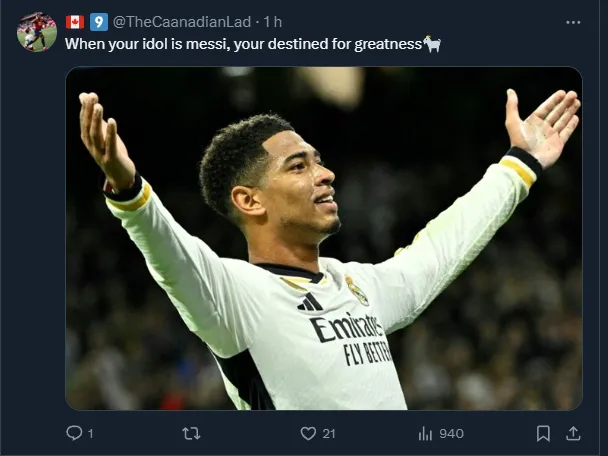Reply to the tweet via speech bubble icon

pos(73,433)
